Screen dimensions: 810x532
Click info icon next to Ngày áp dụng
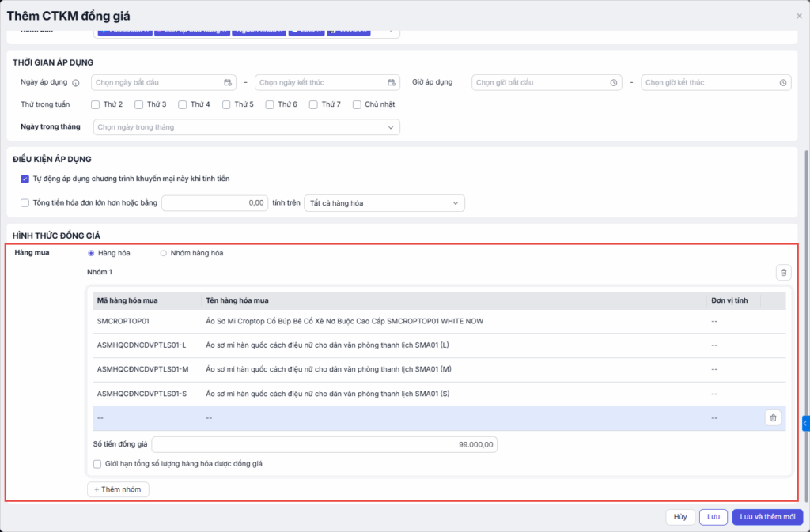(x=76, y=83)
